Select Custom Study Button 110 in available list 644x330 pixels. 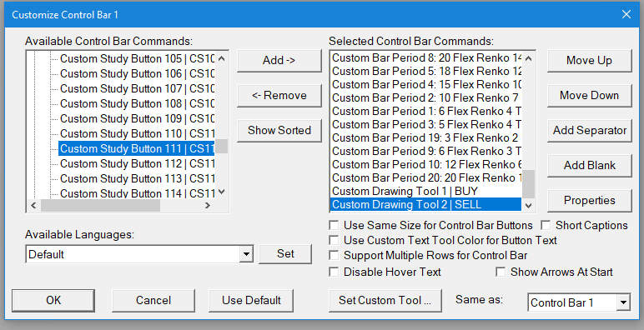click(x=137, y=134)
